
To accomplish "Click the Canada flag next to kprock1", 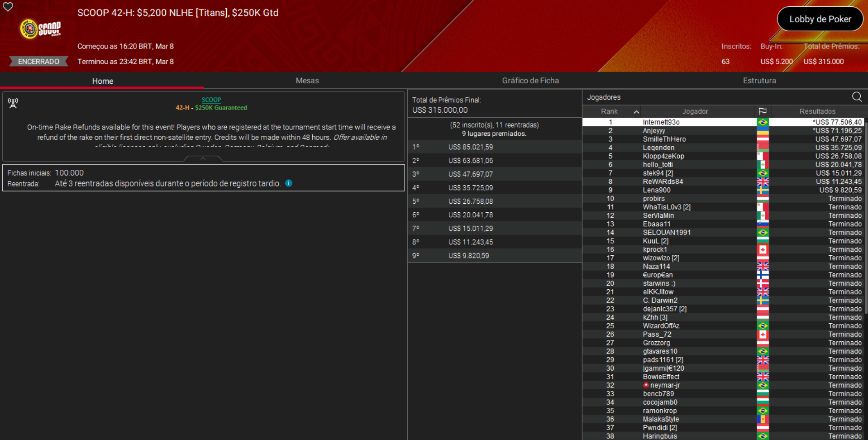I will (x=763, y=249).
